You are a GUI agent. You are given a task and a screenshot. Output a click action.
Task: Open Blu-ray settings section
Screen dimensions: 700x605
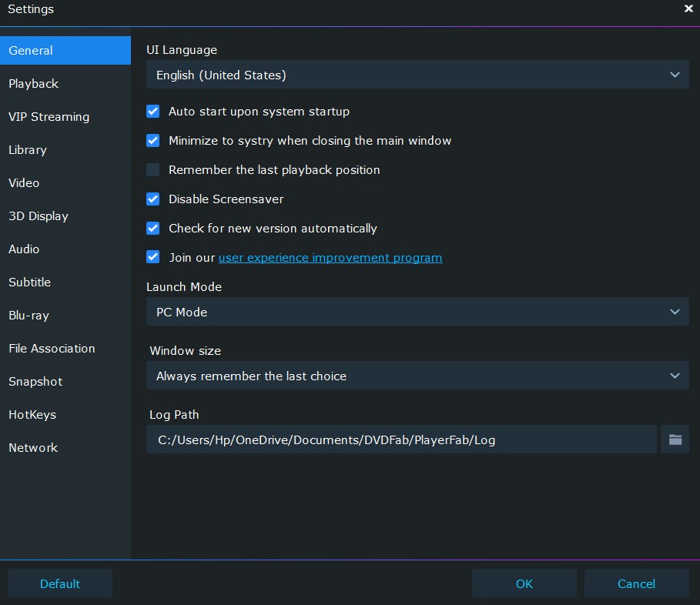[65, 315]
